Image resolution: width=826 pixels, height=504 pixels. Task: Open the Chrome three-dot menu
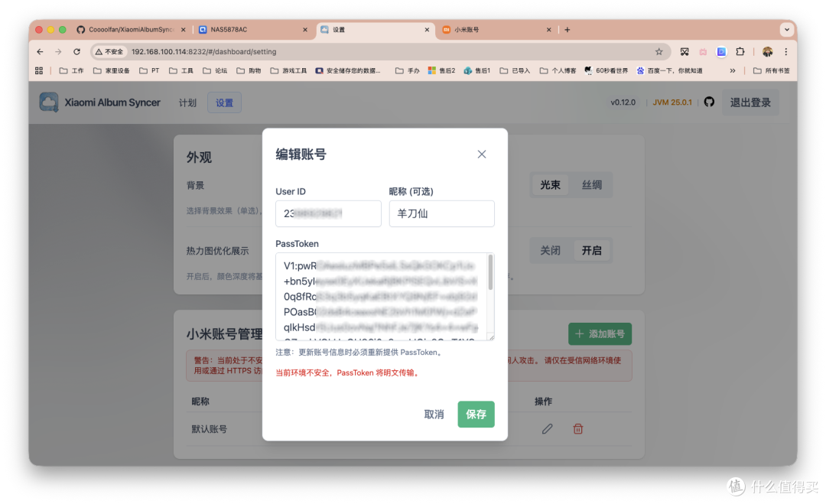[786, 51]
